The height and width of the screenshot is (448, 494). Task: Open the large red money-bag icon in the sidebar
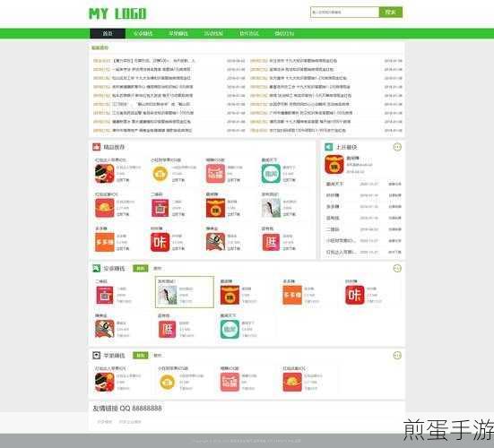[334, 164]
